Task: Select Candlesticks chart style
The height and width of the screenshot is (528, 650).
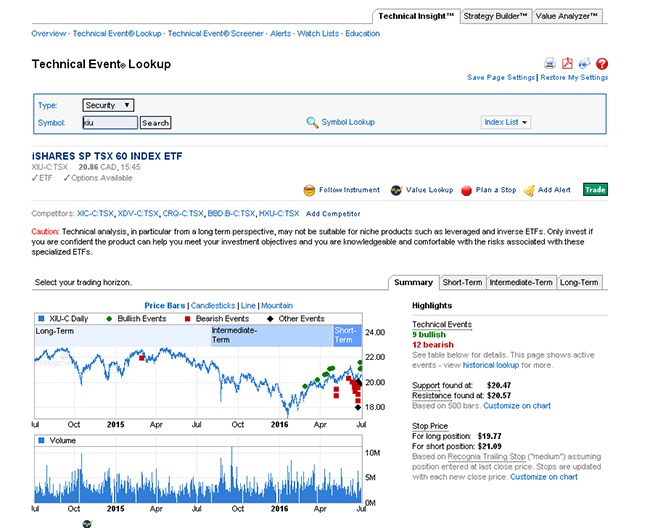Action: (213, 305)
